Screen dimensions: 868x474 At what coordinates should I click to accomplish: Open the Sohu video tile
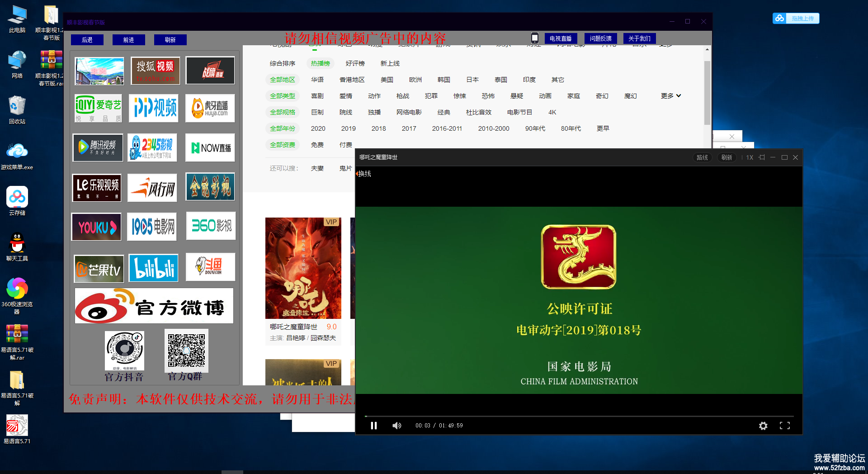pos(156,71)
